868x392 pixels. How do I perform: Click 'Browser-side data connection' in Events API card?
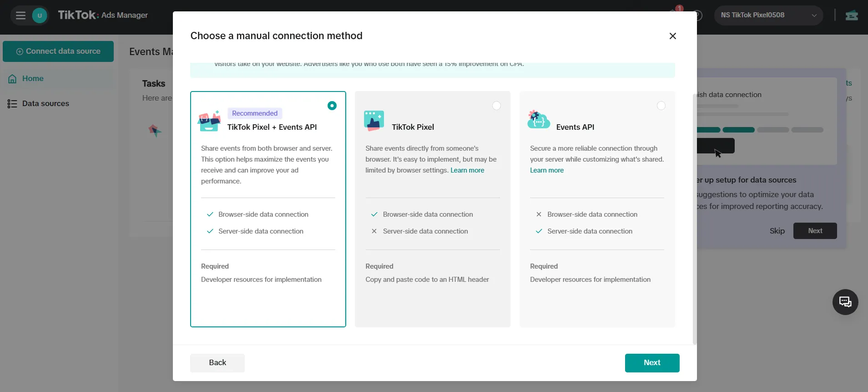[592, 214]
